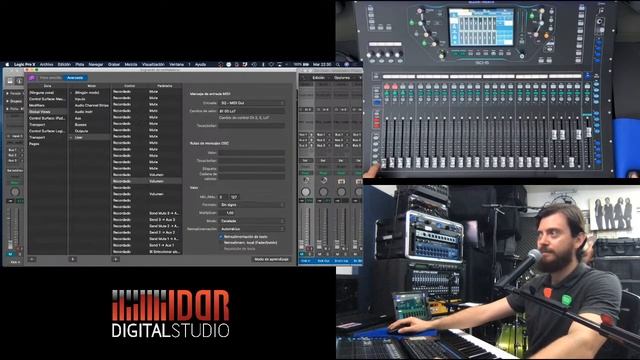Open the Navegar menu

click(x=96, y=64)
